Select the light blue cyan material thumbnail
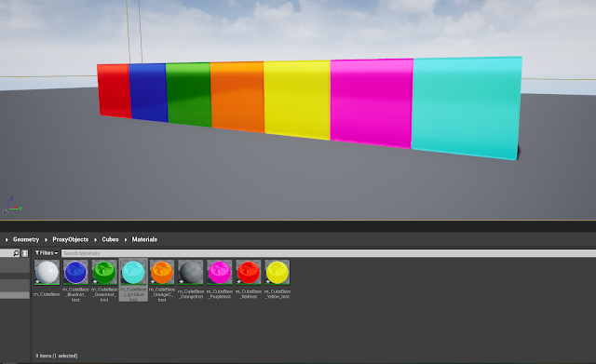Image resolution: width=596 pixels, height=364 pixels. coord(133,273)
